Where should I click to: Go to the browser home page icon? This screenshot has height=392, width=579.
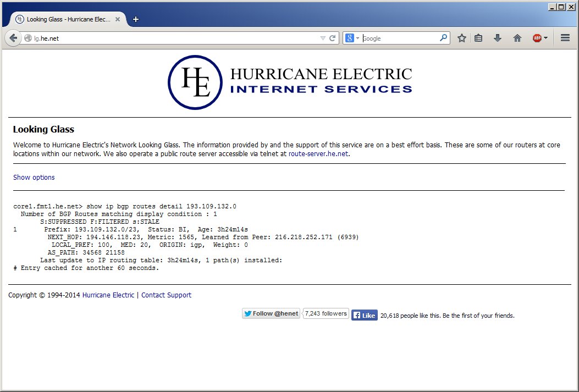517,38
